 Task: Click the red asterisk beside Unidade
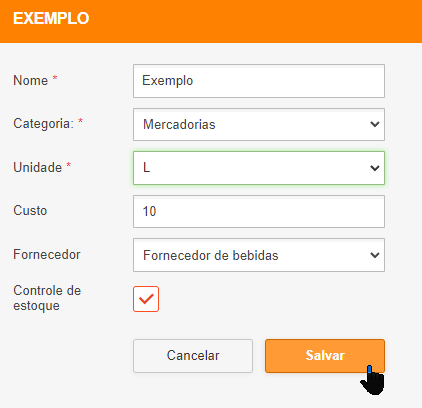(69, 165)
